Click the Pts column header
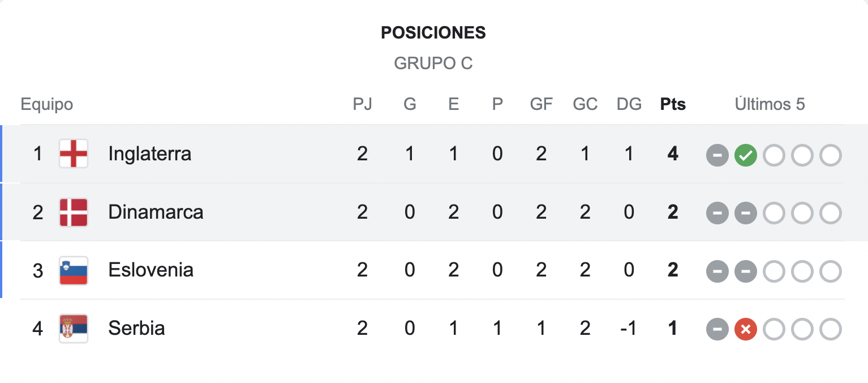Viewport: 868px width, 383px height. coord(673,104)
